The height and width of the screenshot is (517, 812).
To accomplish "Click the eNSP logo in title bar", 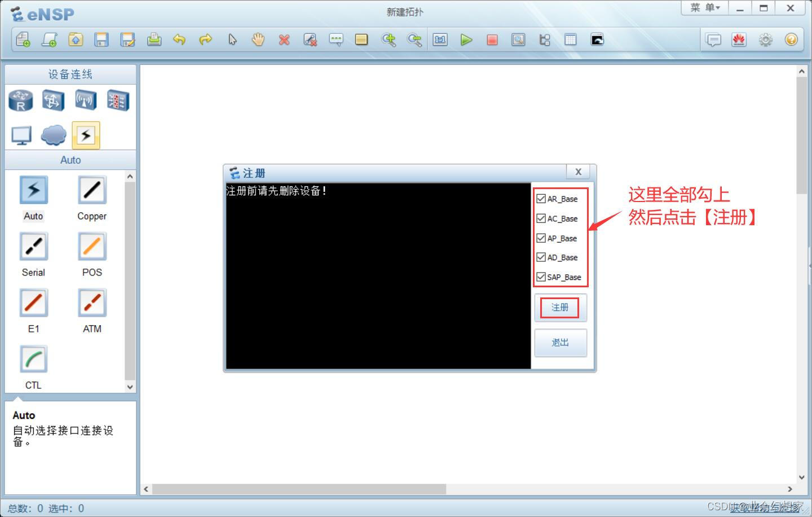I will (x=43, y=14).
